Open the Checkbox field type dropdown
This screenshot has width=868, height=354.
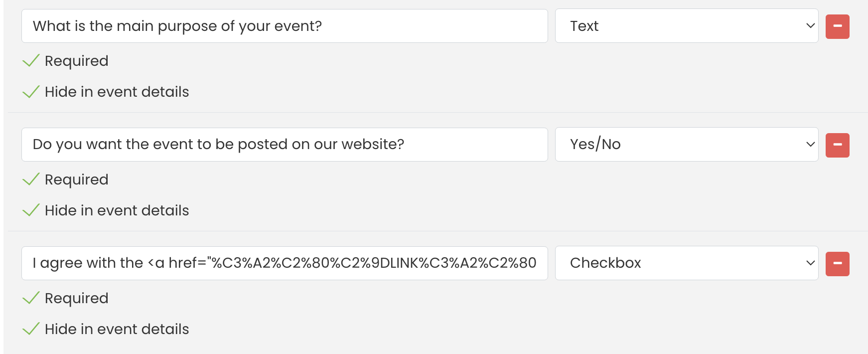tap(687, 263)
